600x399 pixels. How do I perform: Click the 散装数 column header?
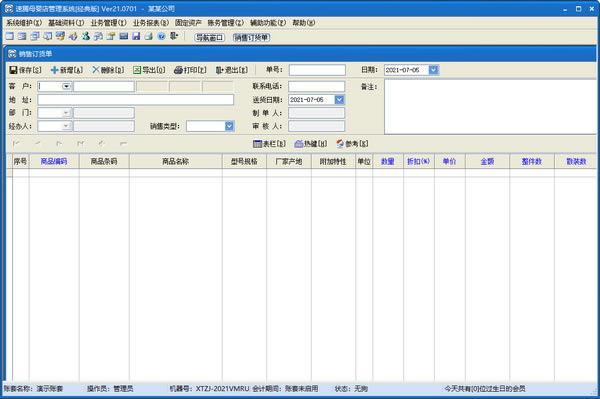click(x=576, y=161)
